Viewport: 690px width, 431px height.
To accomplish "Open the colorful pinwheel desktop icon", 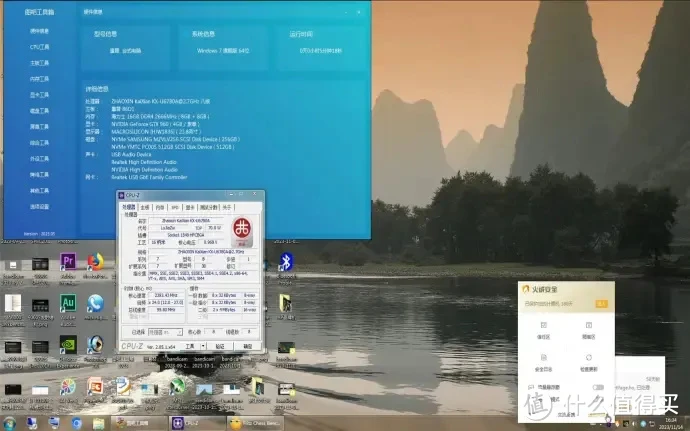I will (68, 387).
